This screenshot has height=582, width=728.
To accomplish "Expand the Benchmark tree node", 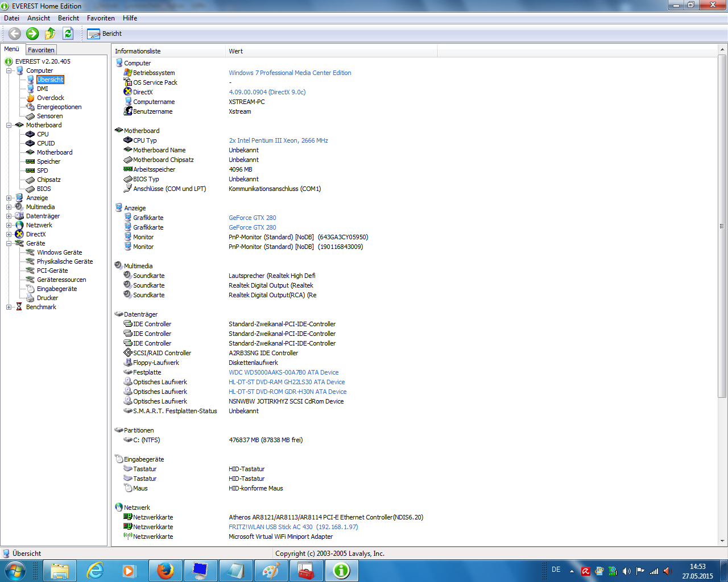I will click(x=9, y=307).
